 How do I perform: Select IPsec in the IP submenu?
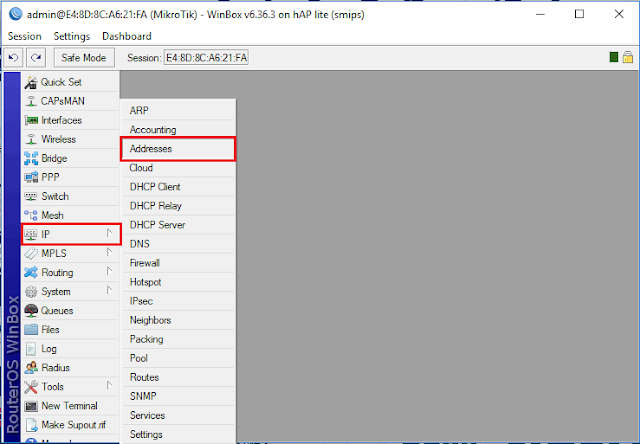point(178,301)
